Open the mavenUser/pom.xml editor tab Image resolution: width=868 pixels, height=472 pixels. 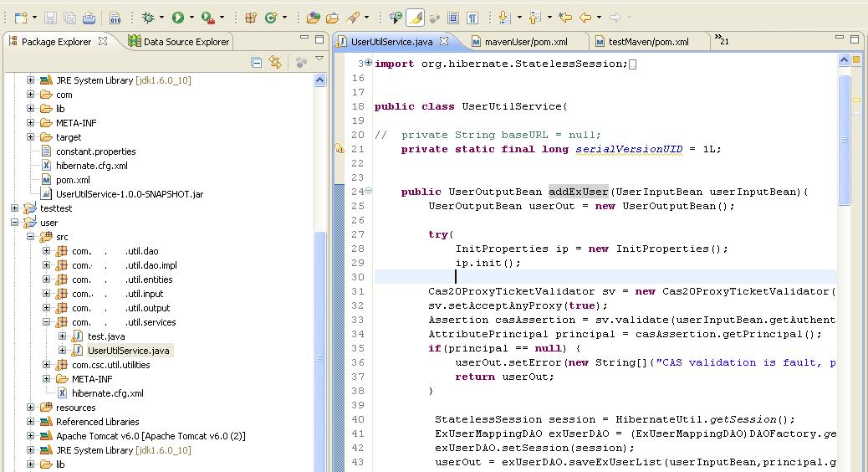[x=520, y=42]
